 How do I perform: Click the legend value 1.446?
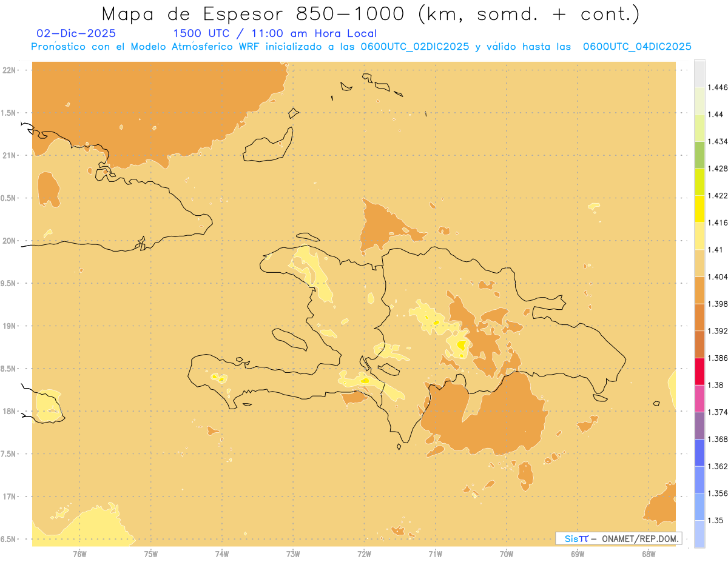coord(719,87)
